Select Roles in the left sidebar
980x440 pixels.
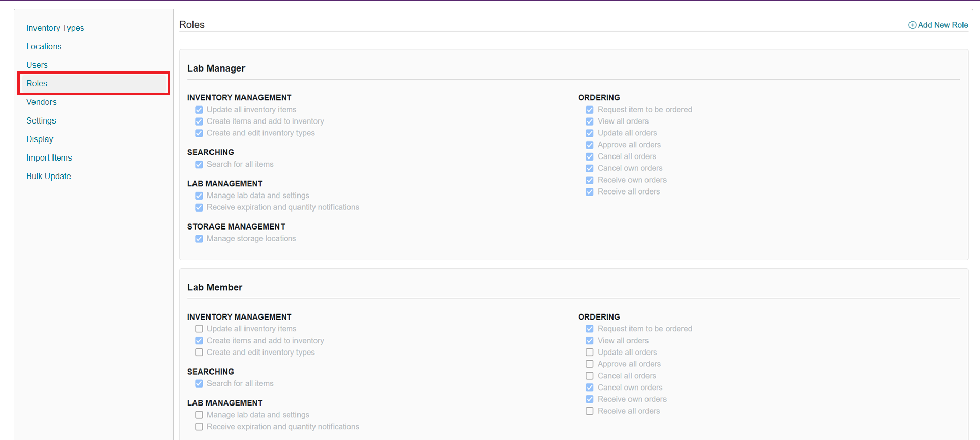coord(37,84)
